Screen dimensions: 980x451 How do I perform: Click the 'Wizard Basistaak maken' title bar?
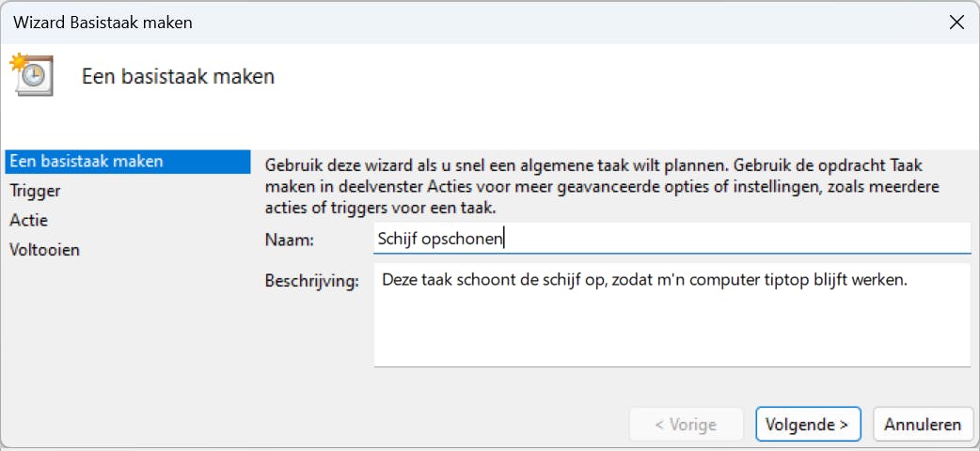click(x=376, y=23)
